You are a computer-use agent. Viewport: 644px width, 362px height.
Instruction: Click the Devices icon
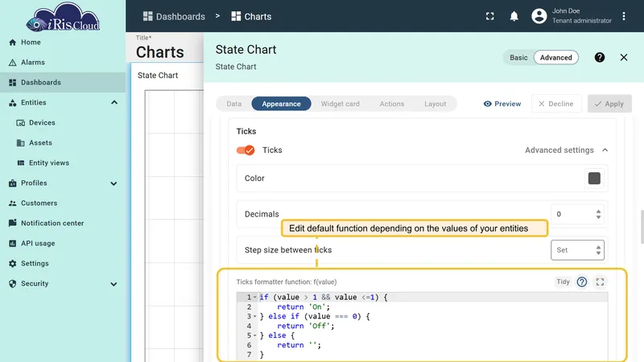click(21, 123)
